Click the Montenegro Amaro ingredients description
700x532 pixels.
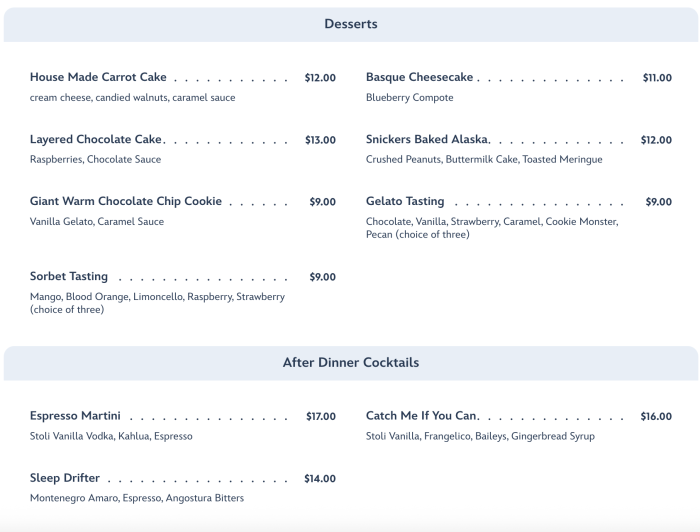coord(137,498)
